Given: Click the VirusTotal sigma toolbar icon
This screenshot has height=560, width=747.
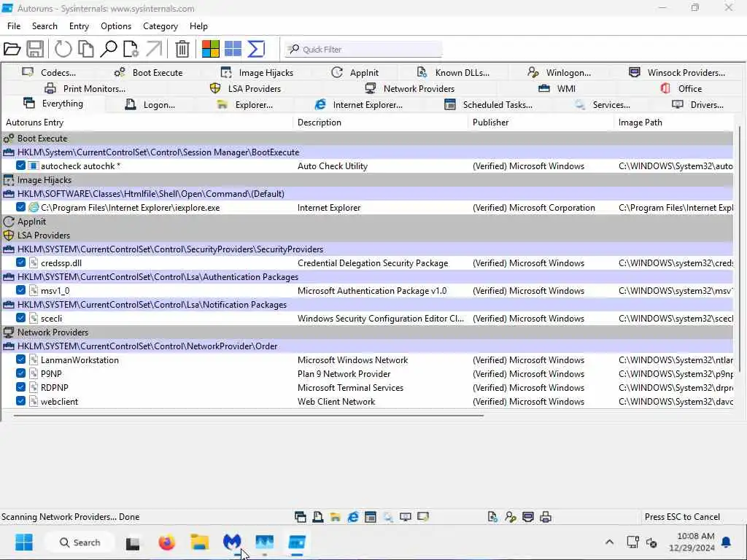Looking at the screenshot, I should [256, 49].
